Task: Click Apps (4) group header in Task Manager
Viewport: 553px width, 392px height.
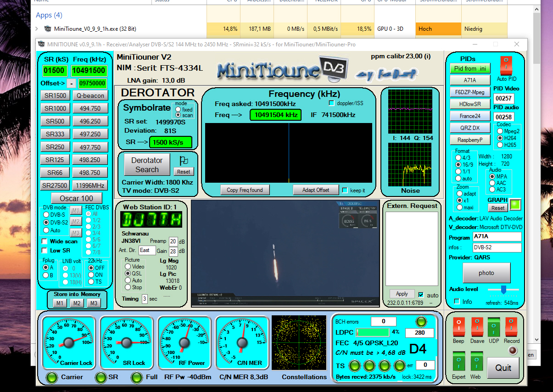Action: click(49, 15)
